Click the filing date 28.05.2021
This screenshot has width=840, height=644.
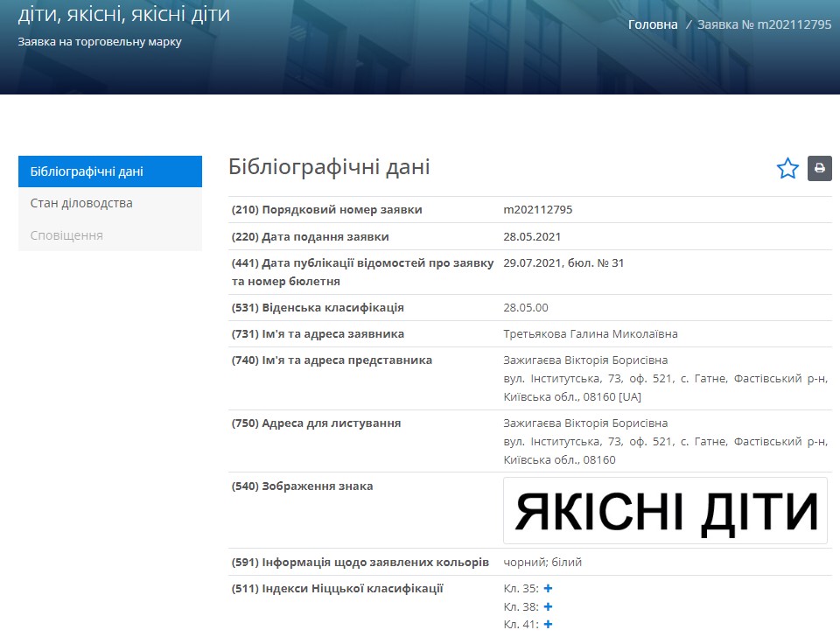532,236
